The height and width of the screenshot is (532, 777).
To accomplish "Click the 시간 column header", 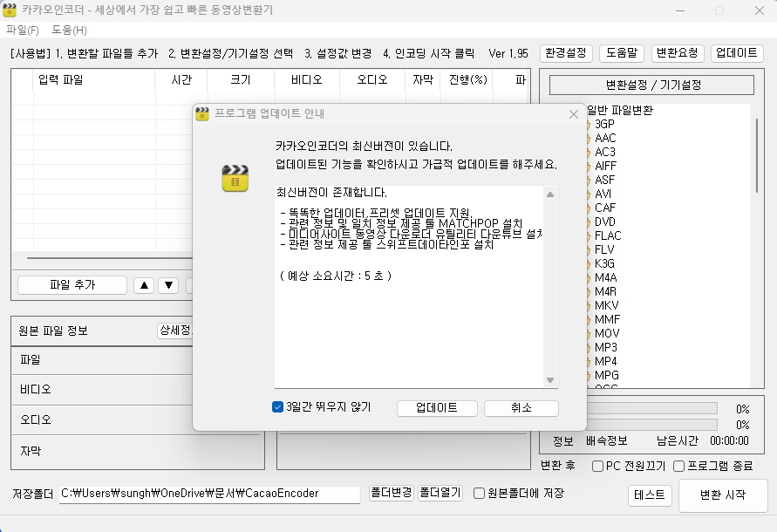I will click(181, 80).
